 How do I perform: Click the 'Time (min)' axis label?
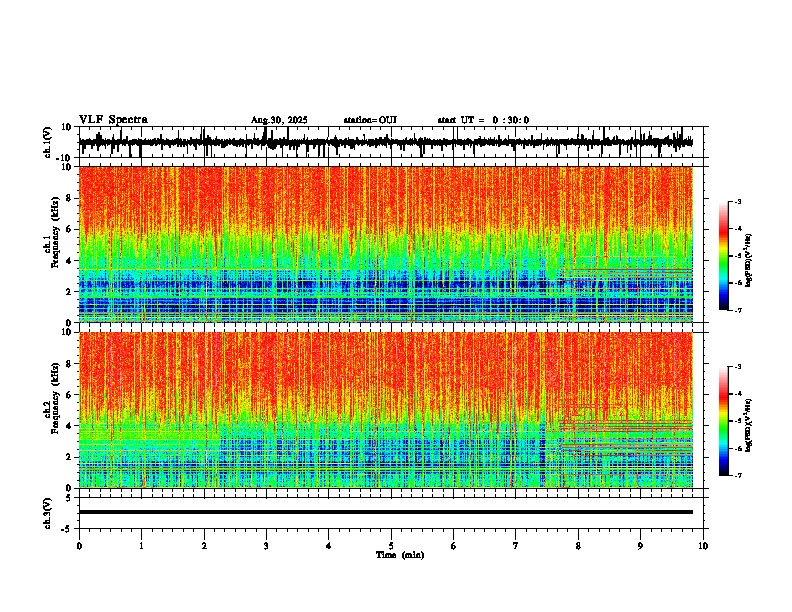(x=400, y=555)
